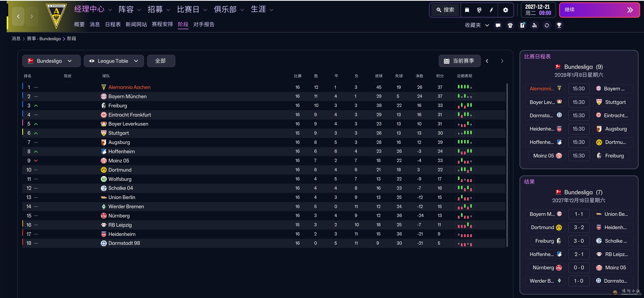Switch to the 消息 tab
The image size is (644, 298).
pos(95,24)
